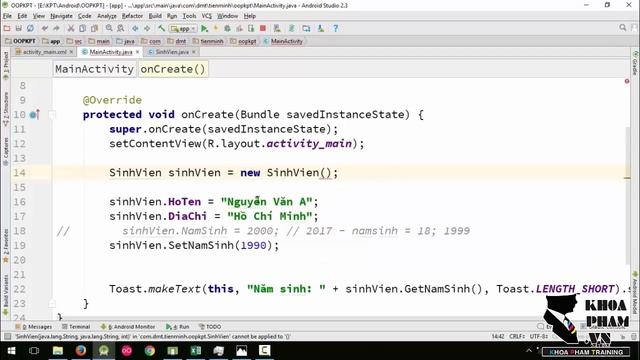Viewport: 640px width, 360px height.
Task: Click the SDK Manager toolbar icon
Action: [x=321, y=28]
